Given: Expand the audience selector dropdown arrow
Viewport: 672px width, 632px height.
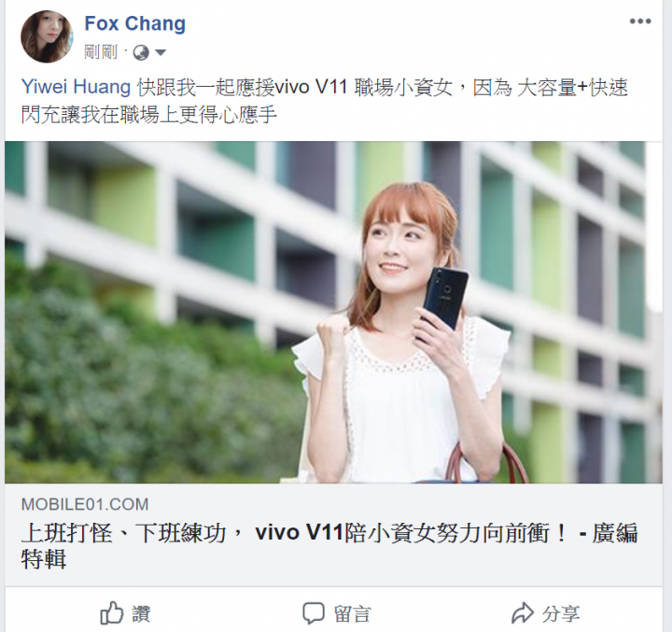Looking at the screenshot, I should coord(161,52).
